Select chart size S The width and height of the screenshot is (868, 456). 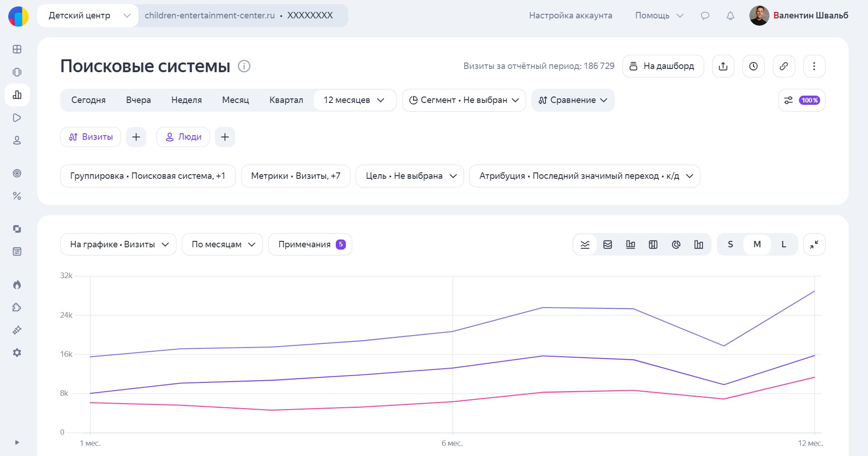[x=730, y=245]
